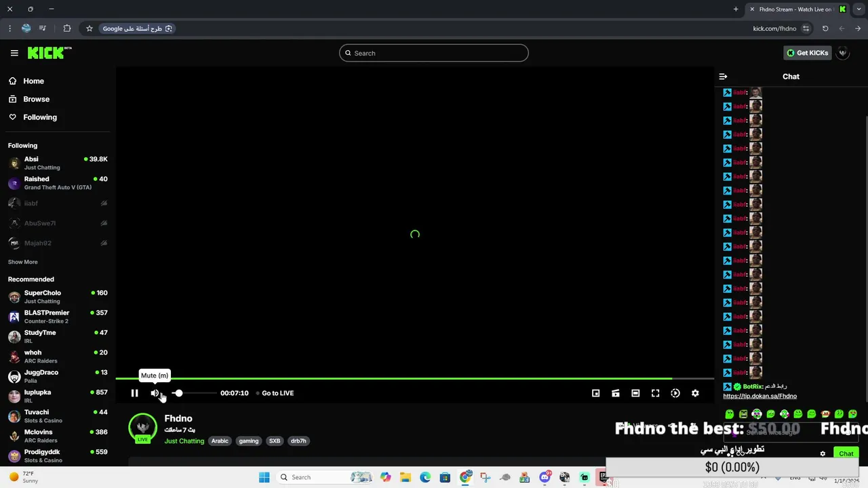Select the Arabic tag

click(220, 441)
